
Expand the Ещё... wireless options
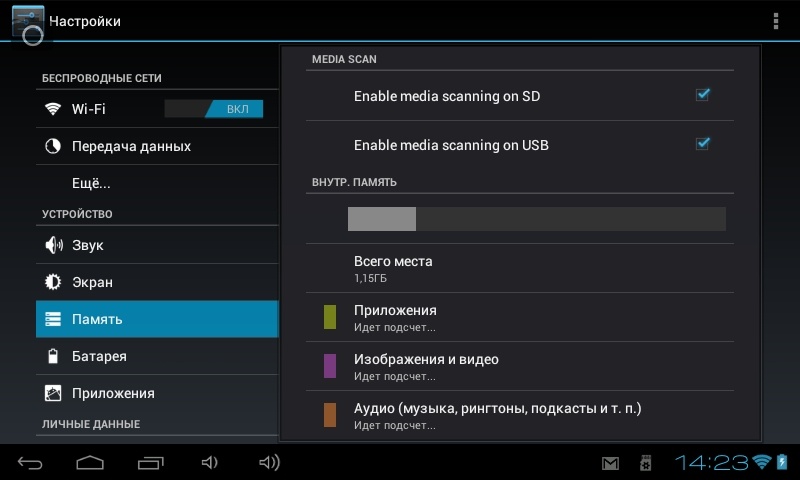click(x=91, y=183)
